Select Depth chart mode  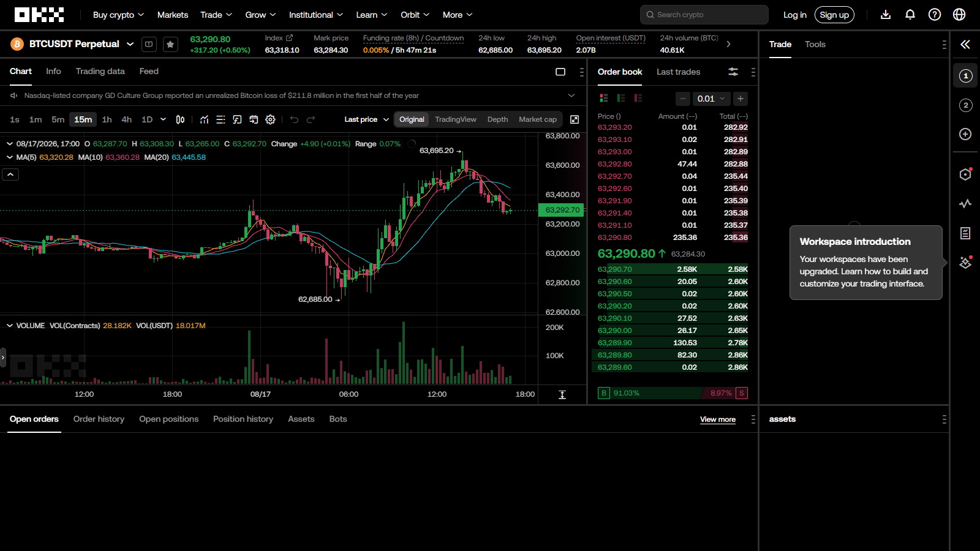point(497,119)
